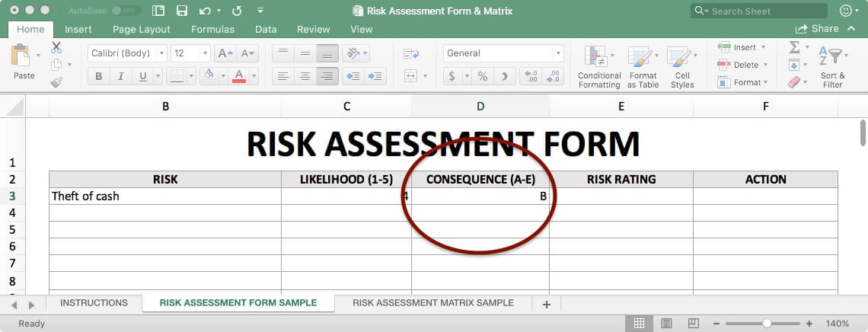Select Normal view in status bar
This screenshot has height=332, width=868.
click(x=639, y=323)
